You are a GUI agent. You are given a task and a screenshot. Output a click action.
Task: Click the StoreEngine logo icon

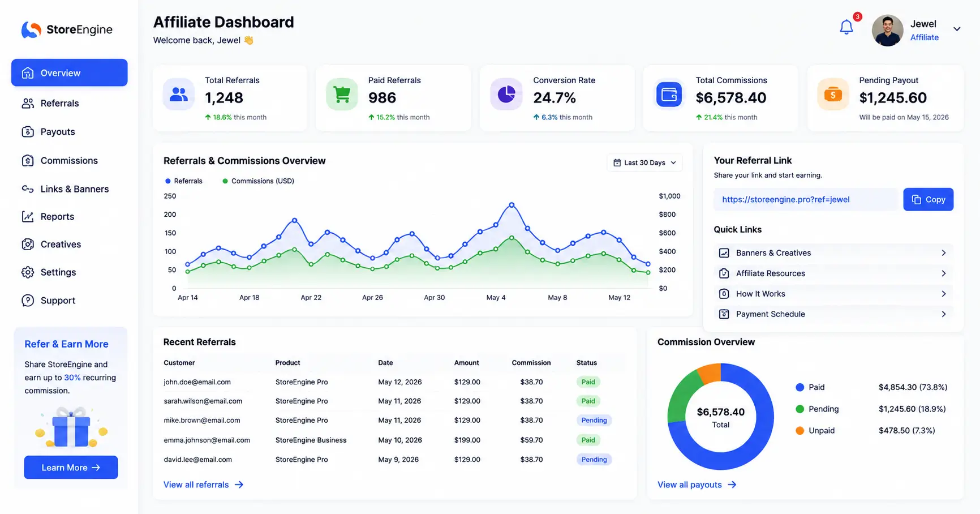pos(31,29)
